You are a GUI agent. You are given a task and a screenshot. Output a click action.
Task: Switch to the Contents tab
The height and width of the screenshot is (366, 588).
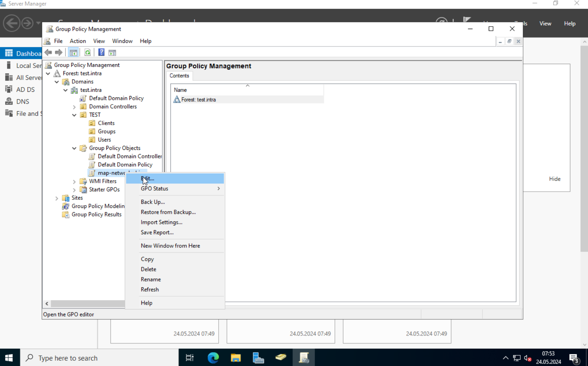pos(179,76)
